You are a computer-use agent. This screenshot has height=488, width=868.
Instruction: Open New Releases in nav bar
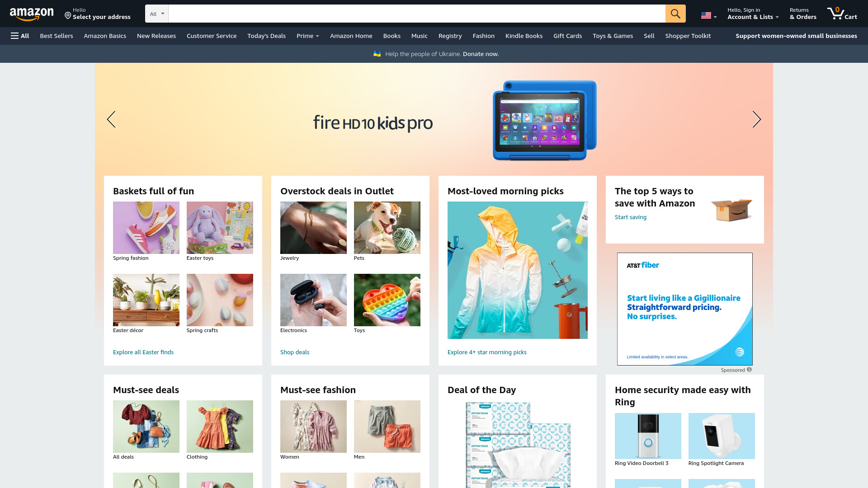coord(156,36)
